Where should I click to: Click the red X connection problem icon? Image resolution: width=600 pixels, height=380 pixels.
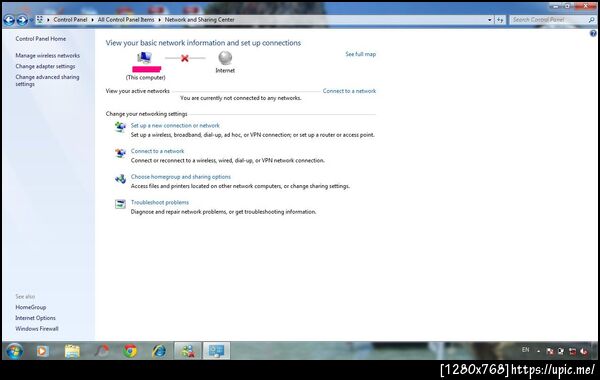[185, 58]
